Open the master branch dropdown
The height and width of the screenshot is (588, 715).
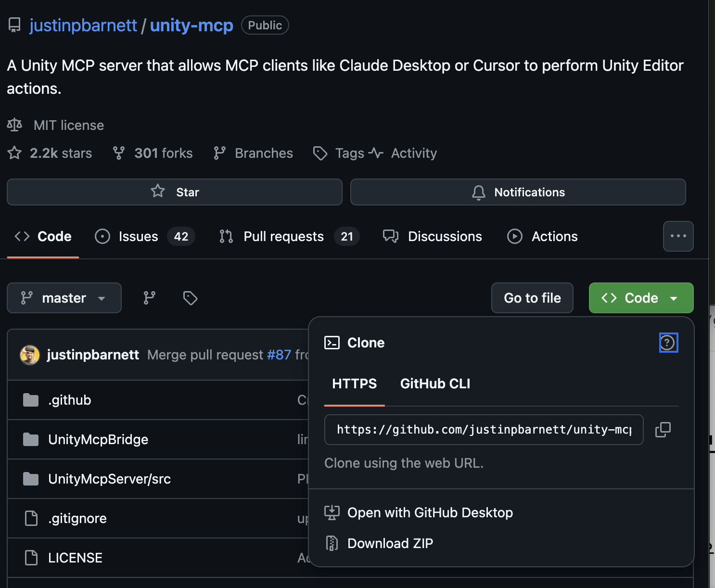[x=64, y=298]
